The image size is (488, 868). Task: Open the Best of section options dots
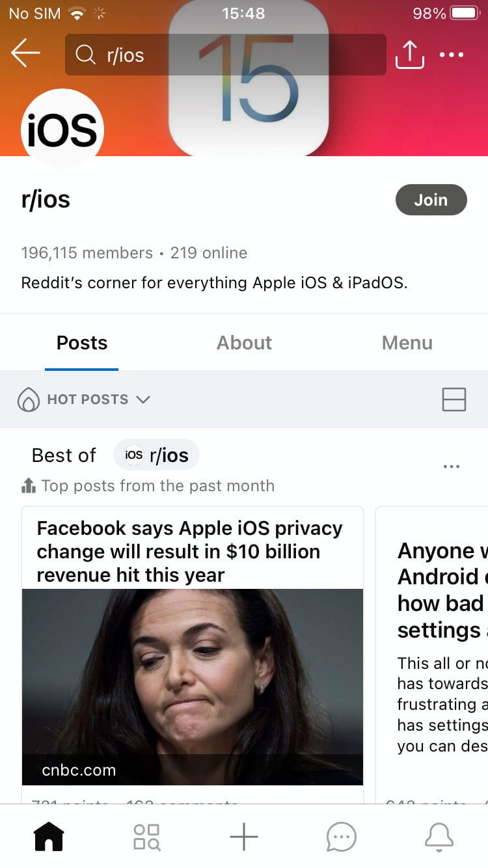pos(451,467)
